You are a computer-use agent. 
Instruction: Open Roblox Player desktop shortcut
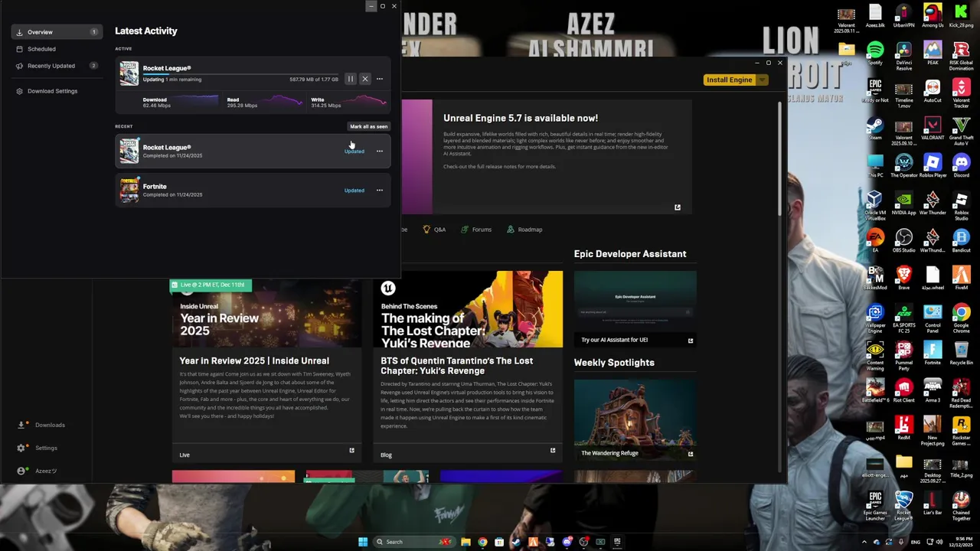click(x=933, y=166)
